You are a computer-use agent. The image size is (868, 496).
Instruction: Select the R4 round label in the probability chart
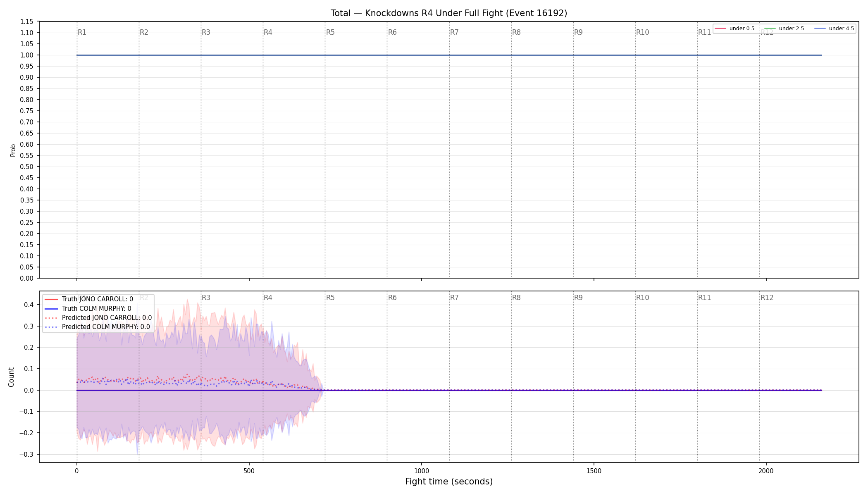coord(268,32)
